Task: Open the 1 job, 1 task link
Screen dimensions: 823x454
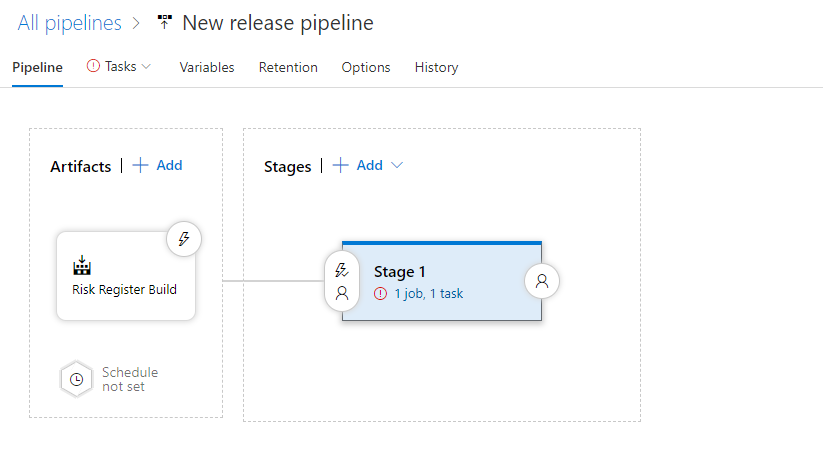Action: tap(429, 293)
